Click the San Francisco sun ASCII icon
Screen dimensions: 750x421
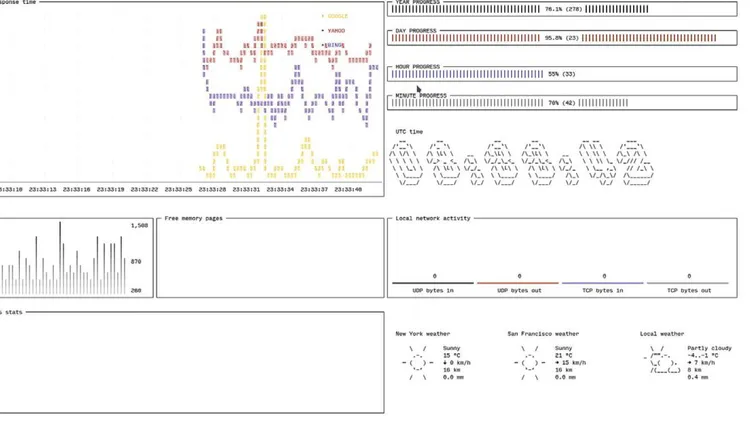529,363
